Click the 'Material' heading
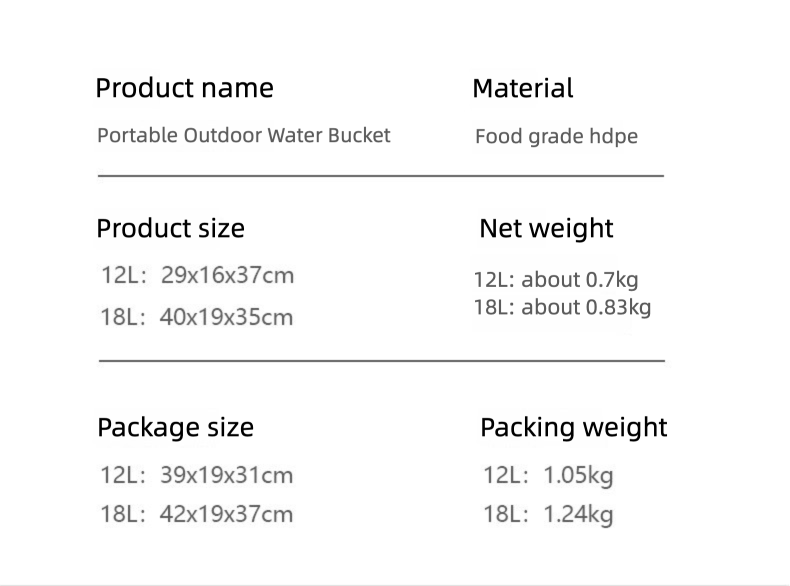This screenshot has width=790, height=586. (x=522, y=88)
